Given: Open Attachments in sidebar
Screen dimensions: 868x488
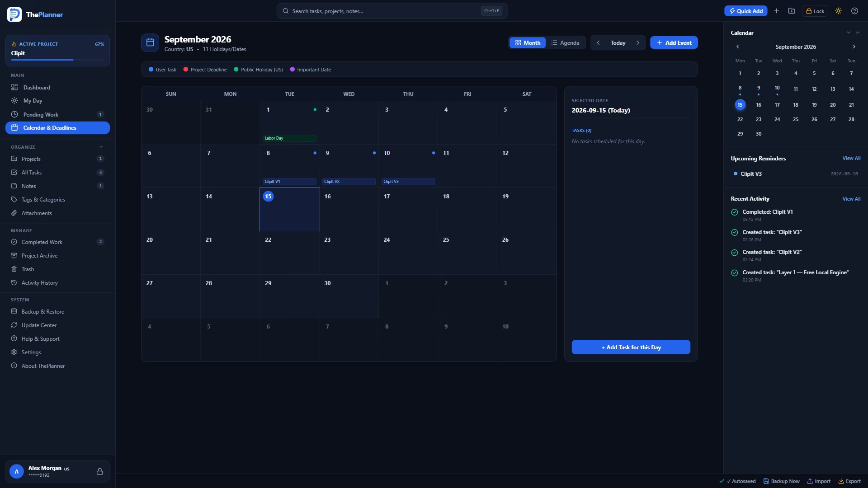Looking at the screenshot, I should tap(57, 213).
